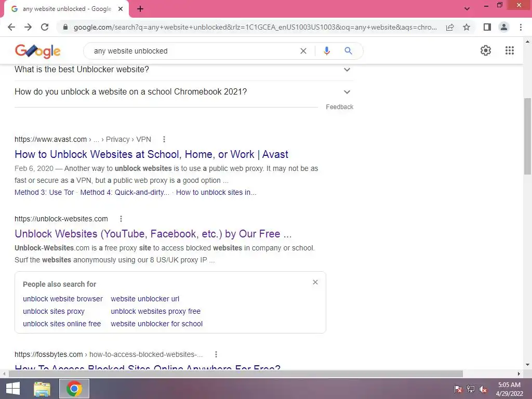Open Action Center flag in tray
Screen dimensions: 532x399
pyautogui.click(x=458, y=389)
